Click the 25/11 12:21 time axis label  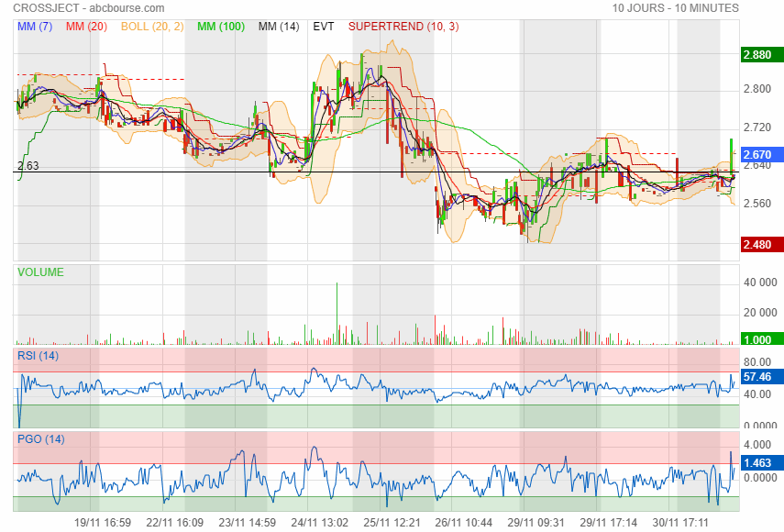pyautogui.click(x=392, y=523)
